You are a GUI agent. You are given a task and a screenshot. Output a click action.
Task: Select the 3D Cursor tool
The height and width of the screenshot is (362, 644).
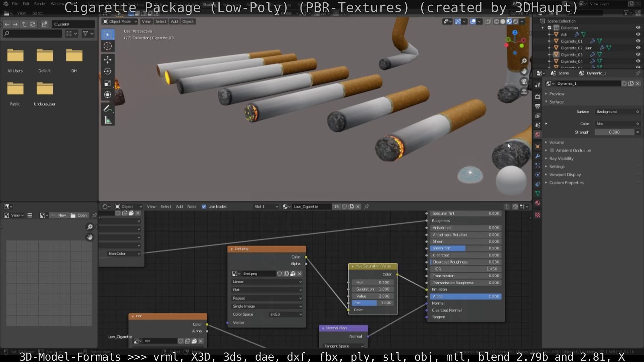click(108, 46)
